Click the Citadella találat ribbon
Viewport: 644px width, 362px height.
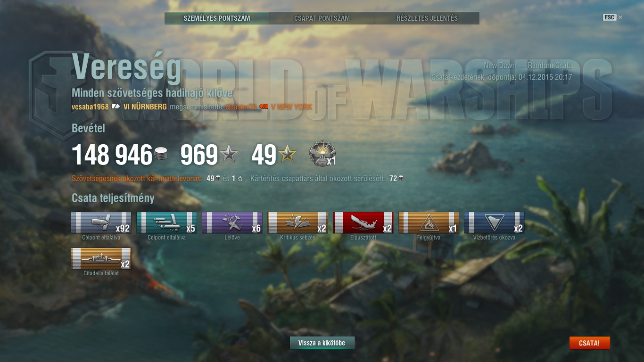[x=101, y=259]
